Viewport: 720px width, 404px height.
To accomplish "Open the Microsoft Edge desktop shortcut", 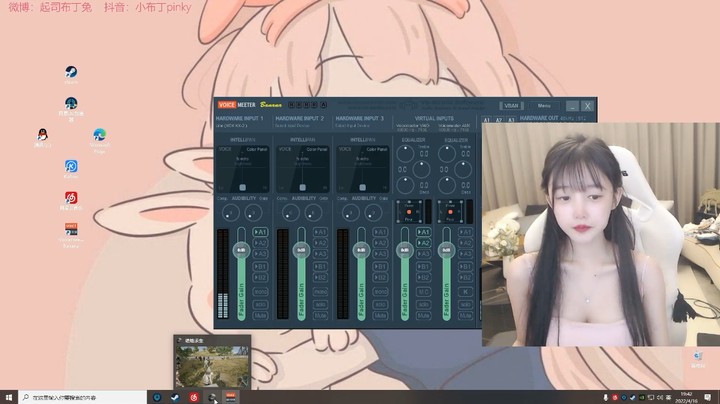I will pyautogui.click(x=100, y=140).
